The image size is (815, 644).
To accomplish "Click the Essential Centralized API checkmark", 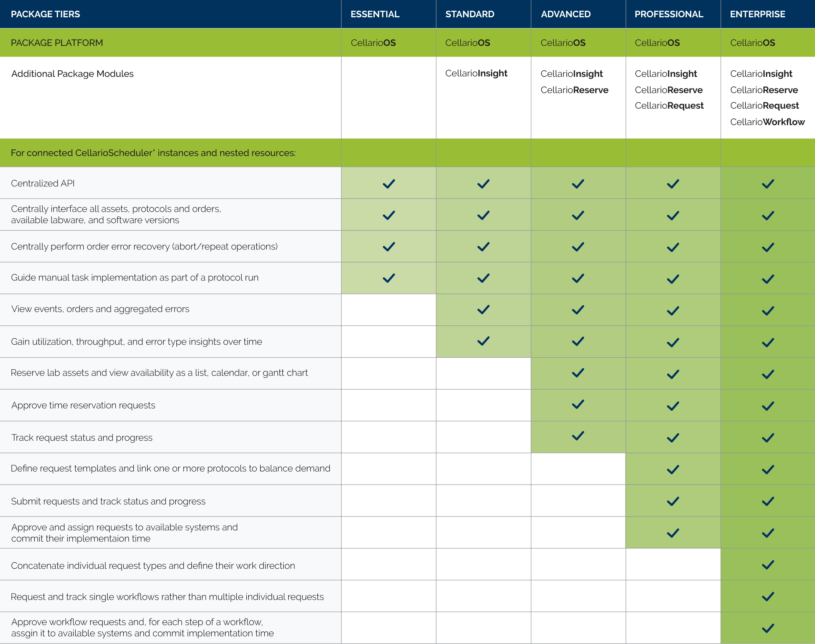I will pos(388,183).
